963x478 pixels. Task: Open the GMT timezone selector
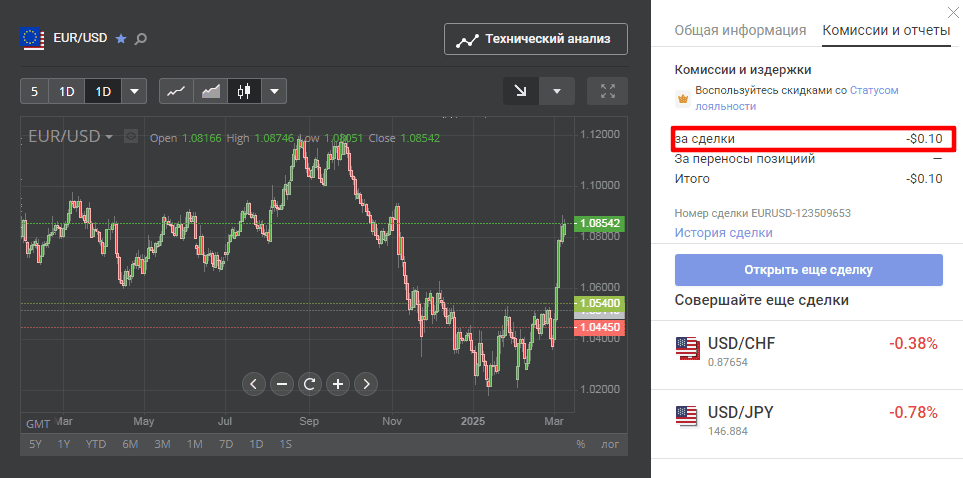point(37,424)
